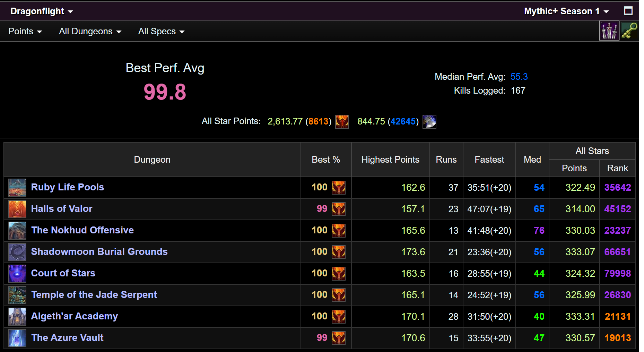Click the Fastest column header
The width and height of the screenshot is (644, 352).
pyautogui.click(x=489, y=160)
